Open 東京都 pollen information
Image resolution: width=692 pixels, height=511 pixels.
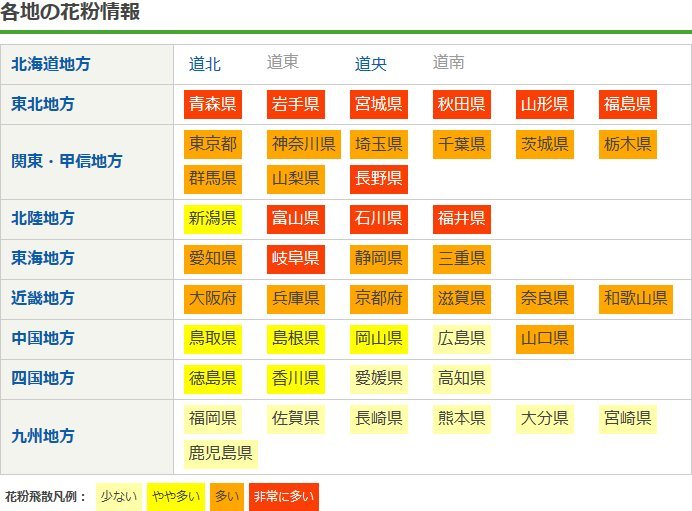point(212,144)
